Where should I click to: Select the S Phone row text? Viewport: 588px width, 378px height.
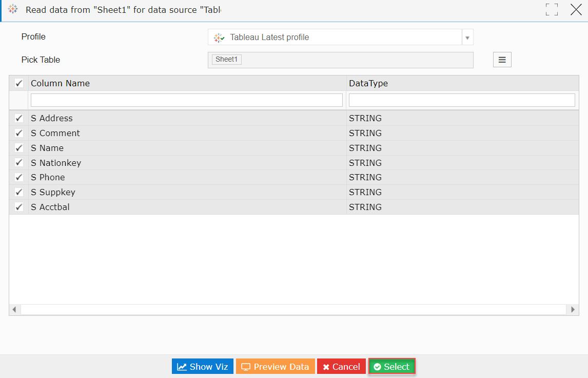pos(48,178)
